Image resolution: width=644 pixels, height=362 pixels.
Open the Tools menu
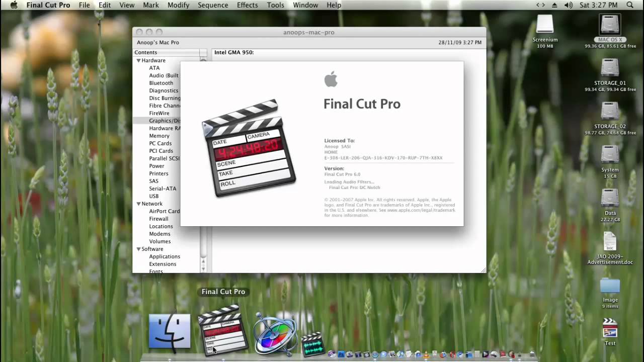pyautogui.click(x=275, y=5)
